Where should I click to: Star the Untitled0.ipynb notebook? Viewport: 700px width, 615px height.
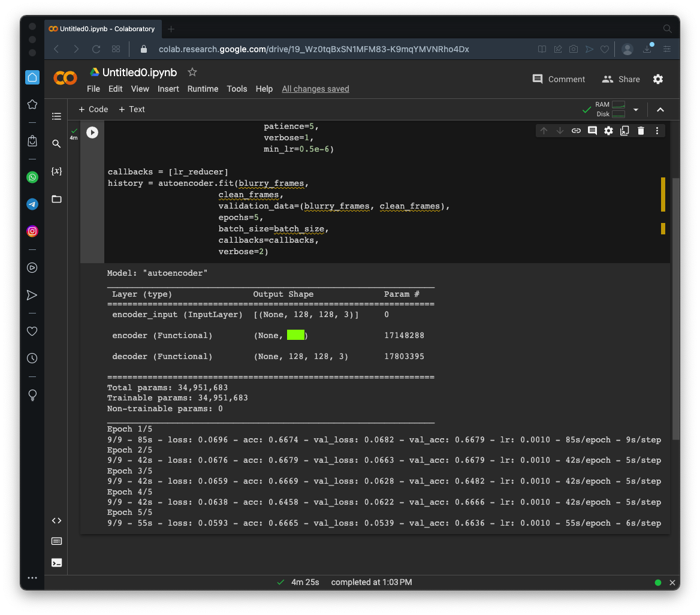click(x=192, y=72)
